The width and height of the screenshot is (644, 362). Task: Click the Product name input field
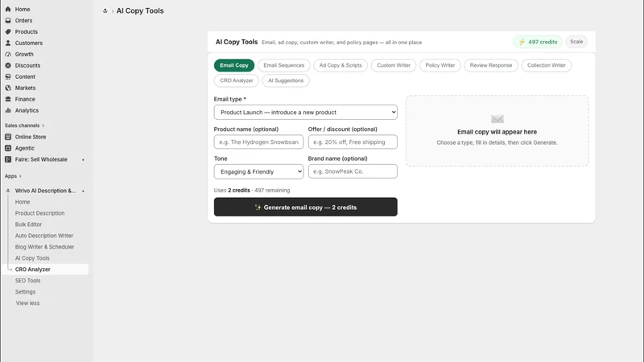(258, 142)
